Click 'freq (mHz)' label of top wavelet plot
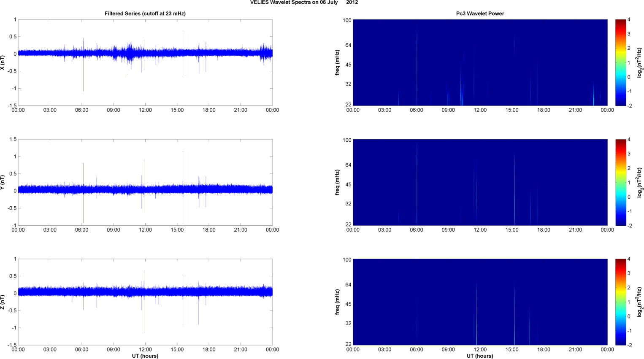 coord(337,62)
